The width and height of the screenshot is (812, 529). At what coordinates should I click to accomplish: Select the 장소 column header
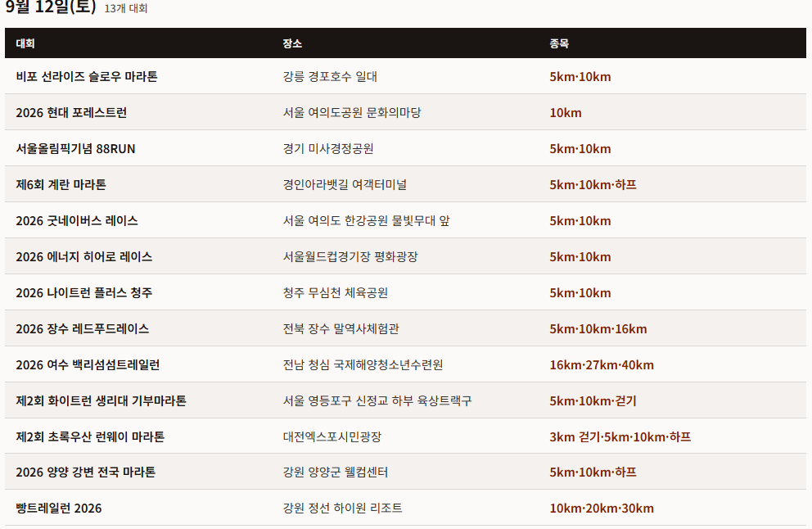click(x=292, y=43)
